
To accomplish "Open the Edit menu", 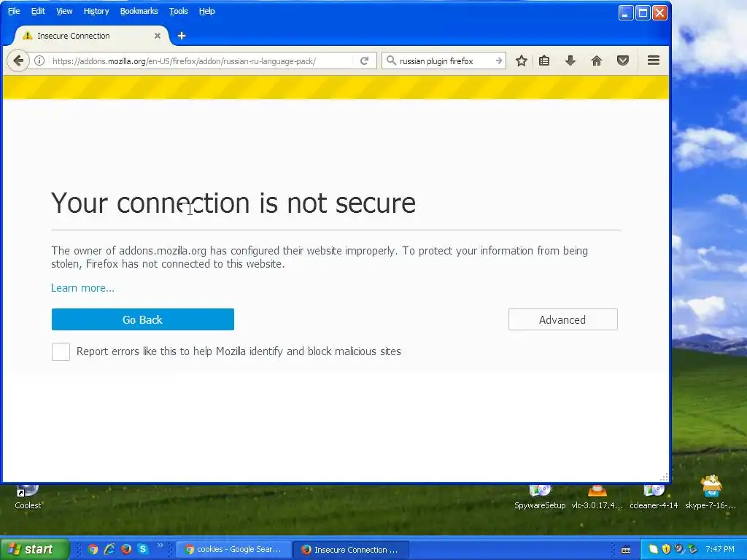I will pos(38,11).
